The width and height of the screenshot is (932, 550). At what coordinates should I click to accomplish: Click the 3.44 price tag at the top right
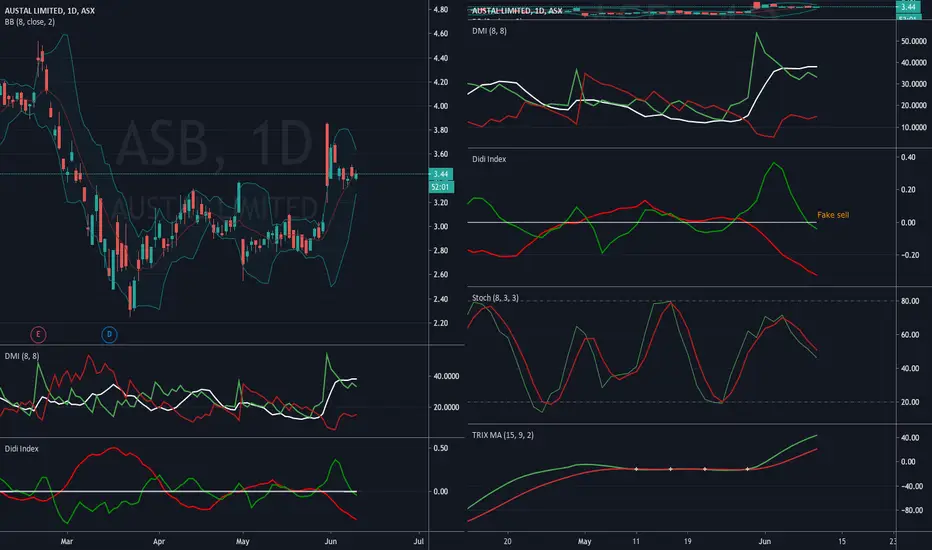click(908, 7)
